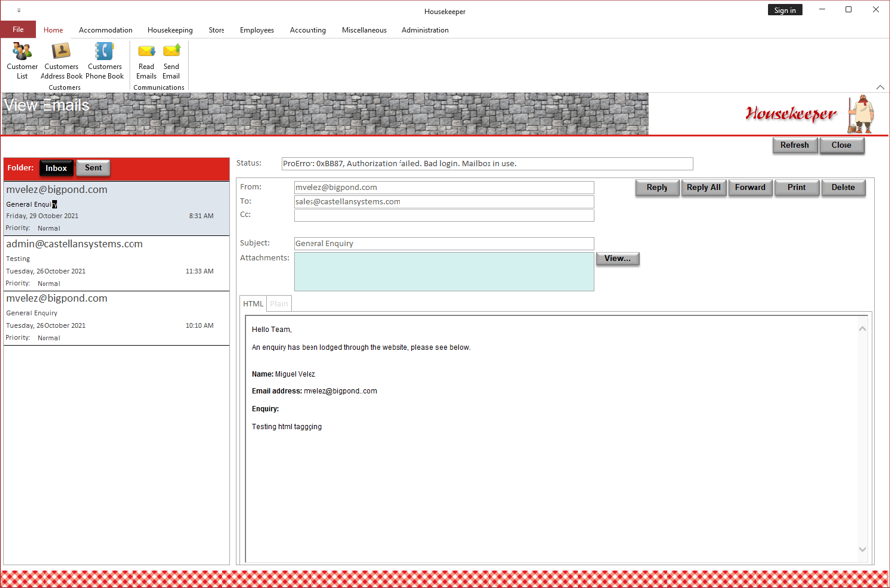Forward the selected email

click(x=751, y=187)
